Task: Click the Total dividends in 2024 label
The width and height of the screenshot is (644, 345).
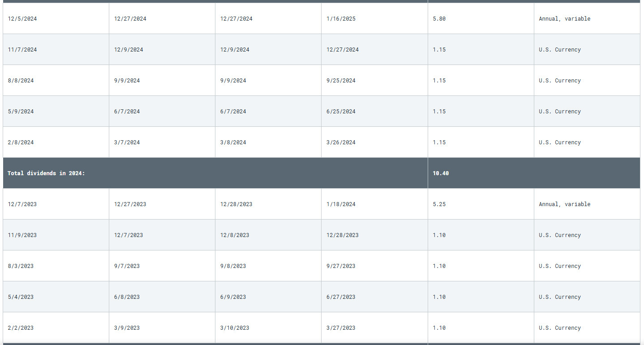Action: pyautogui.click(x=46, y=173)
